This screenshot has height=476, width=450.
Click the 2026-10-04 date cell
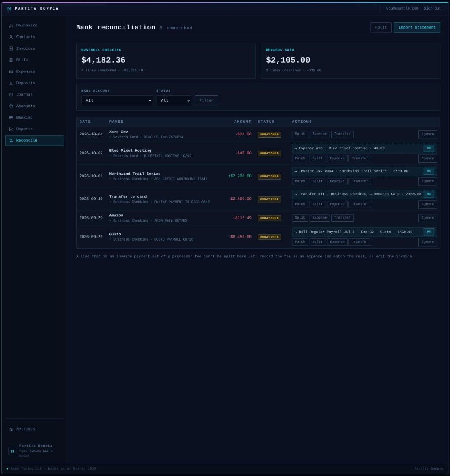(91, 134)
